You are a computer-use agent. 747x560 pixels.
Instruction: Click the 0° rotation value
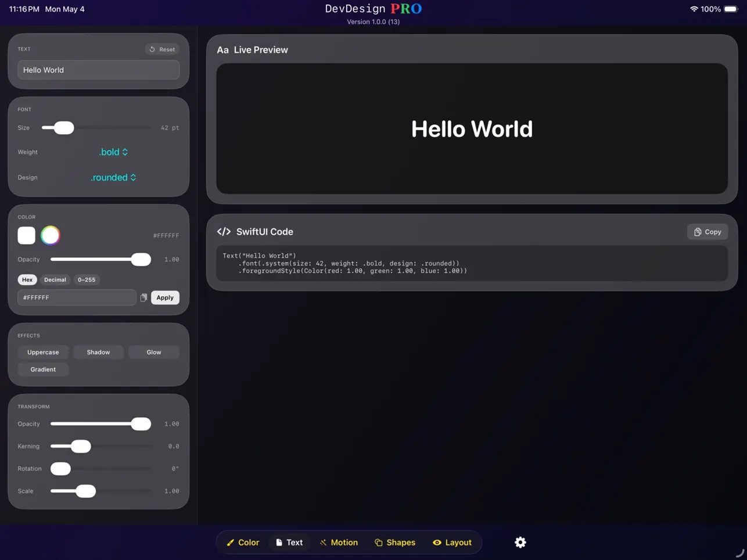coord(175,468)
